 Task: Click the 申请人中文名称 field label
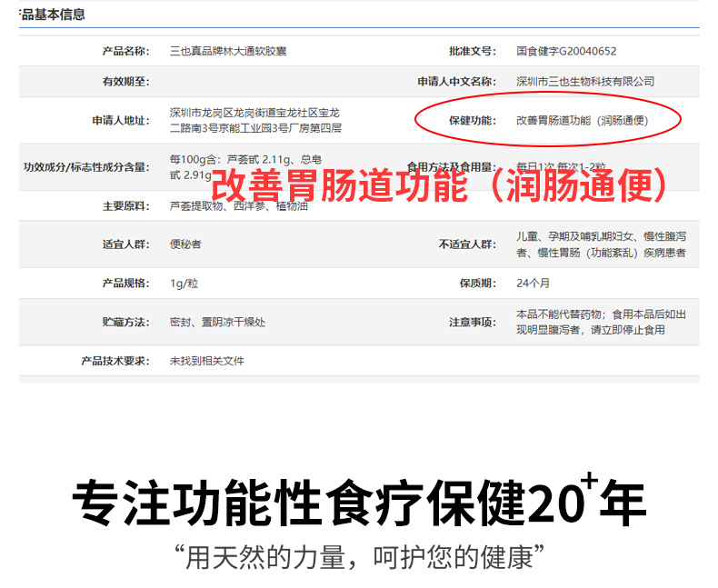coord(456,82)
